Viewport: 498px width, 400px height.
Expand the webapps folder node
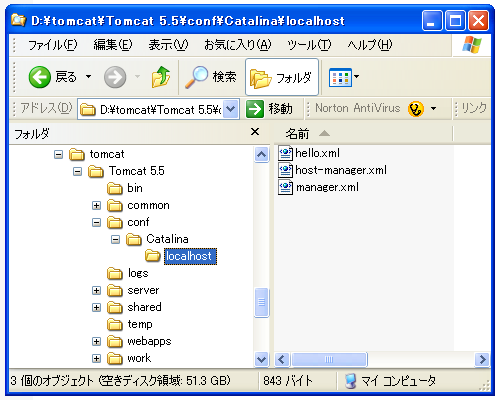96,341
